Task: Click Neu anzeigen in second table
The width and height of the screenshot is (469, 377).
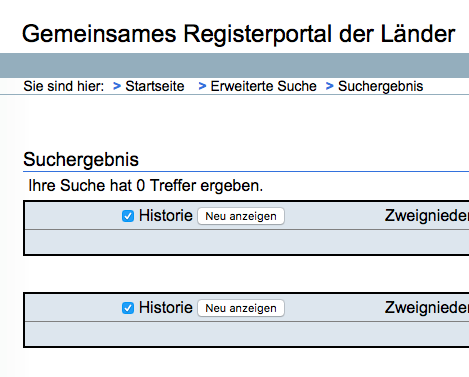Action: [241, 308]
